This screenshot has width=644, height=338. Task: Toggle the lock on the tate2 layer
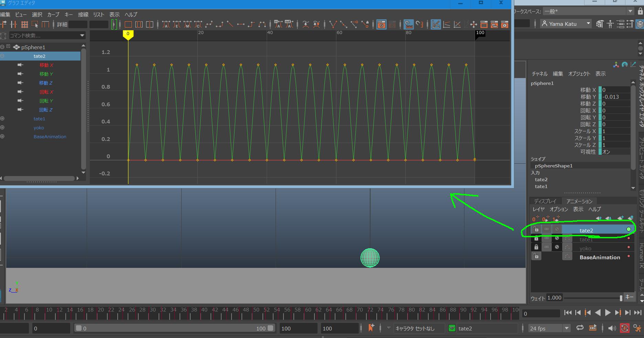(x=536, y=229)
